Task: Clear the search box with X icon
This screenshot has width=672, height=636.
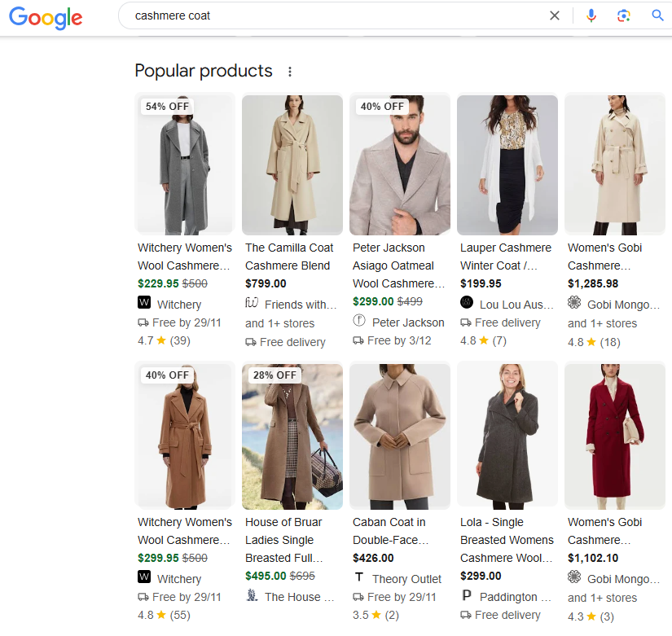Action: pos(555,15)
